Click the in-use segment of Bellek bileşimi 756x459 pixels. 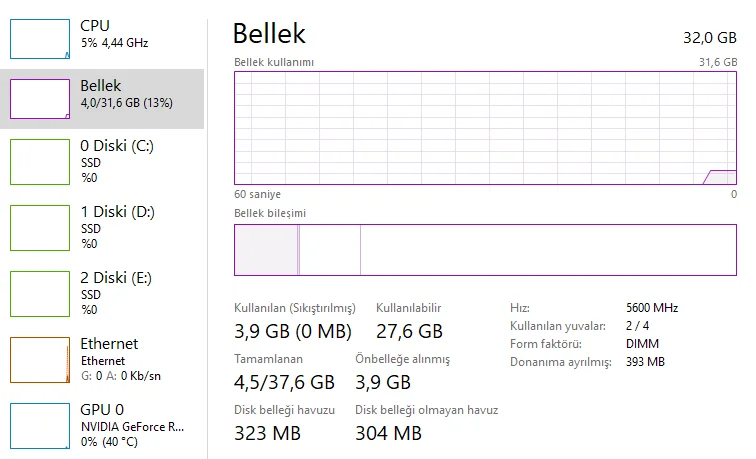coord(266,250)
